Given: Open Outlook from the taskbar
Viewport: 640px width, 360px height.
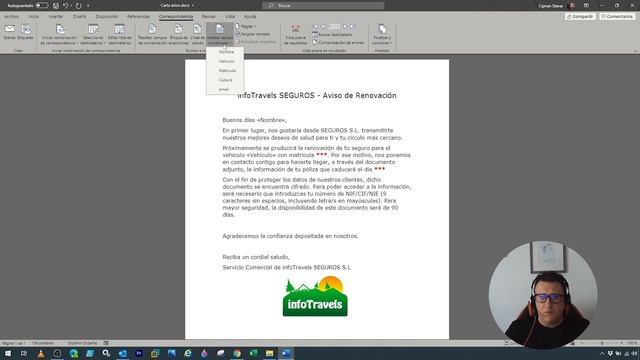Looking at the screenshot, I should (x=122, y=353).
